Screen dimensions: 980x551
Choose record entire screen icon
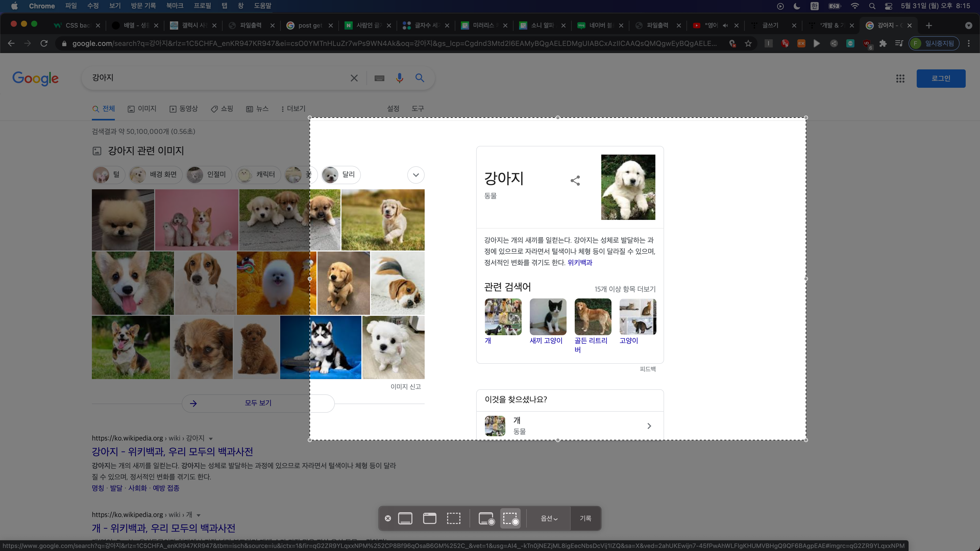[x=486, y=518]
